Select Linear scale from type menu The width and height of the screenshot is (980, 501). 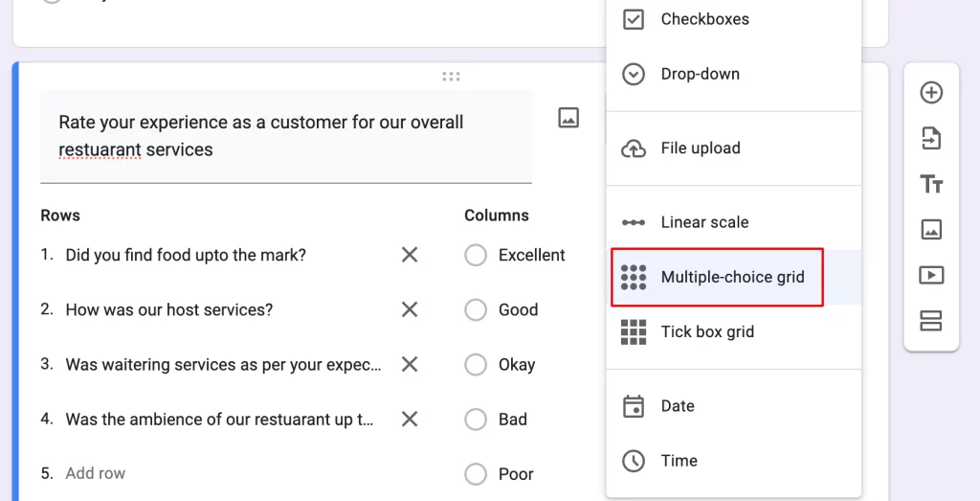tap(704, 222)
